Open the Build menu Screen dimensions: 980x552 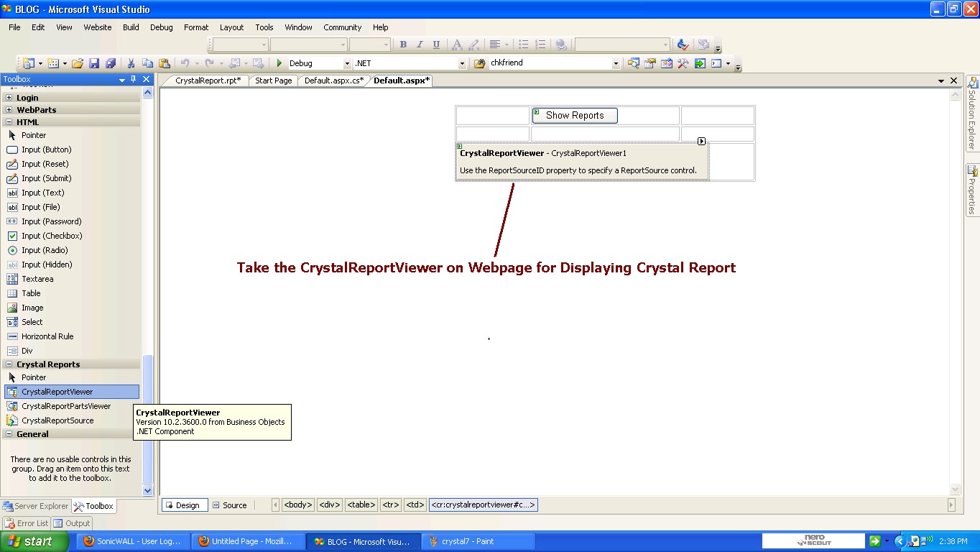(131, 27)
